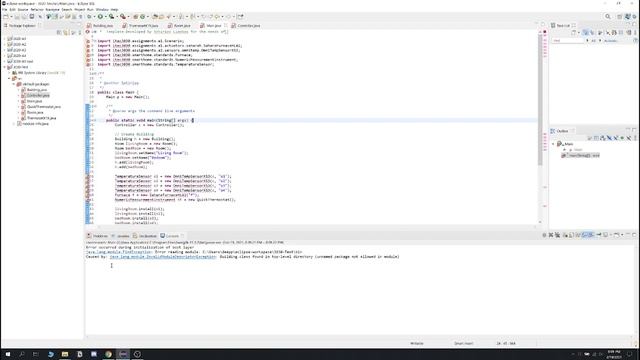Select main(String[]) method in Outline
The width and height of the screenshot is (640, 360).
pyautogui.click(x=581, y=156)
